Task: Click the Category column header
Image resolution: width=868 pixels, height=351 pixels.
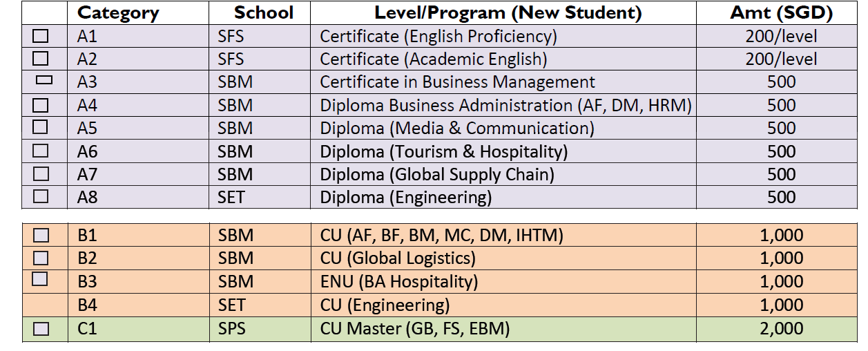Action: pos(118,12)
